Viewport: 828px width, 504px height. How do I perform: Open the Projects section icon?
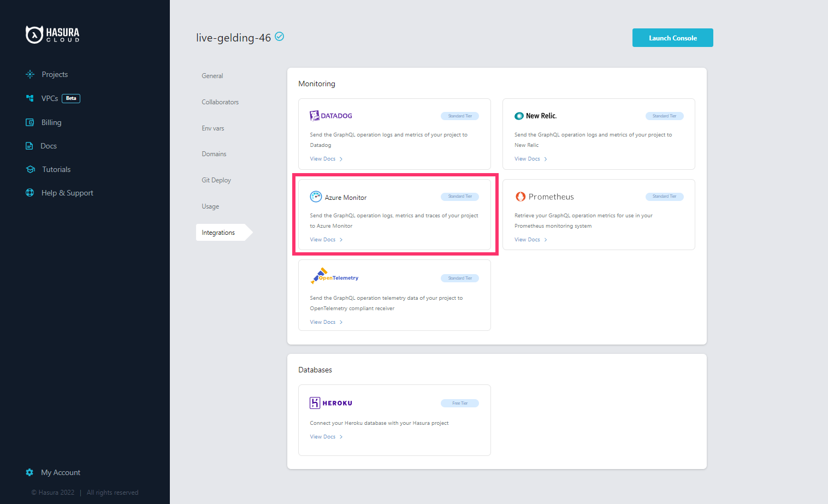29,74
